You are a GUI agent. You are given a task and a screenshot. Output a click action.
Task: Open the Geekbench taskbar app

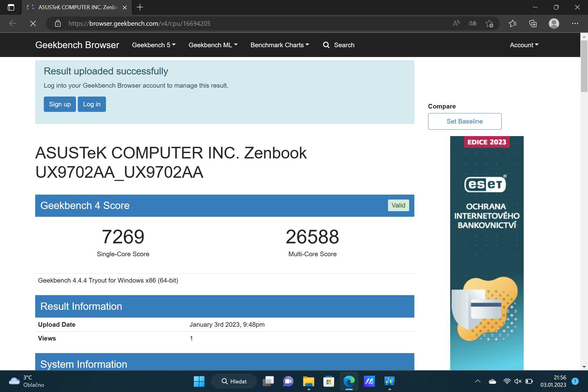click(389, 381)
